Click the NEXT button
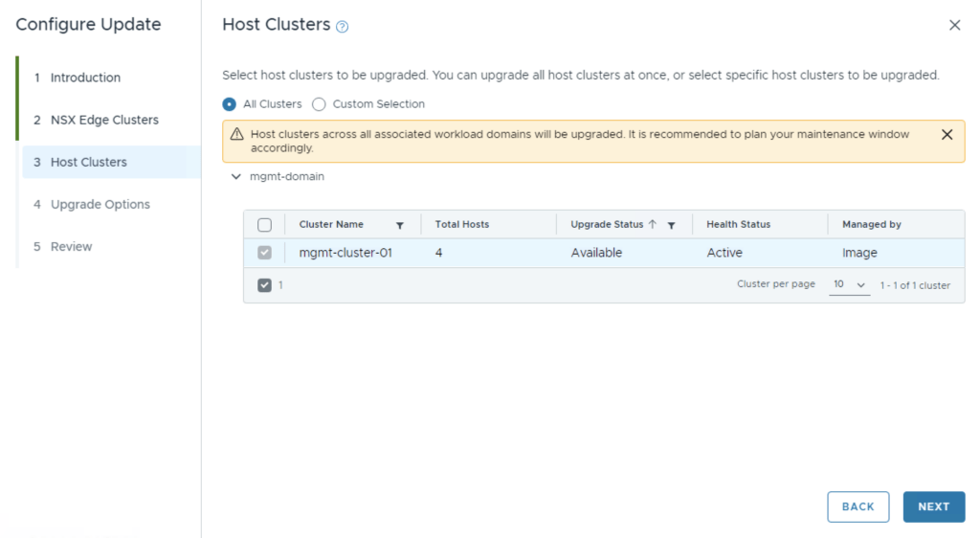This screenshot has width=980, height=538. [x=933, y=506]
